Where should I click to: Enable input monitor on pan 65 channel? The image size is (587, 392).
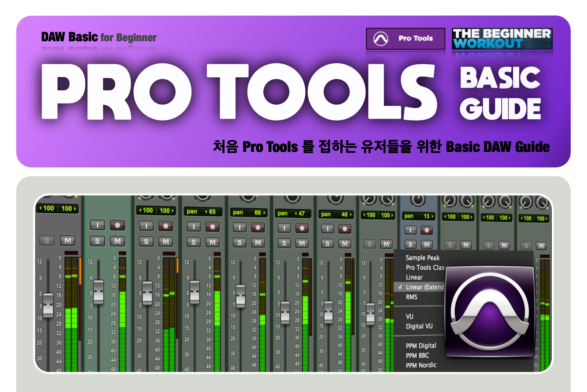pyautogui.click(x=194, y=227)
